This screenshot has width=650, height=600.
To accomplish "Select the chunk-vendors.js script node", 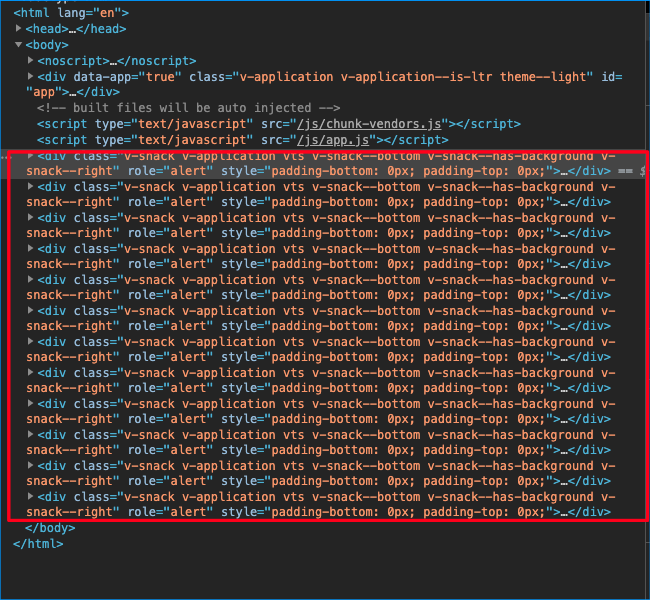I will (279, 124).
